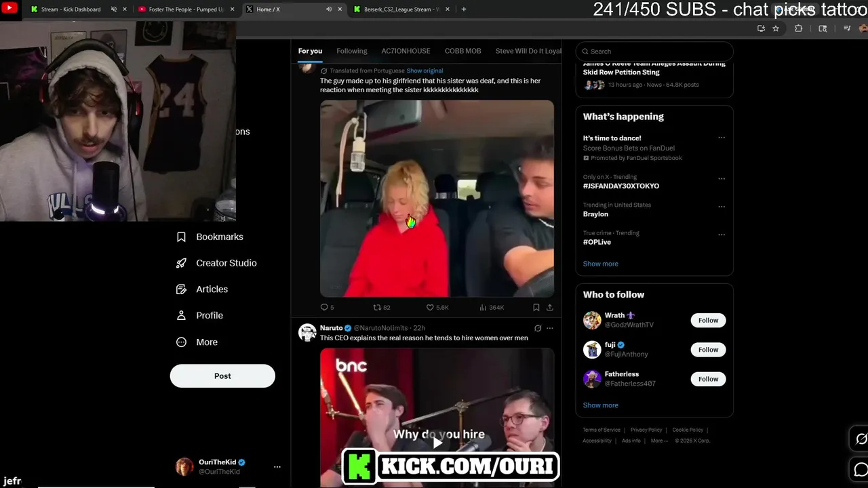This screenshot has width=868, height=488.
Task: Open account menu dots beside OuriTheKid
Action: click(277, 467)
